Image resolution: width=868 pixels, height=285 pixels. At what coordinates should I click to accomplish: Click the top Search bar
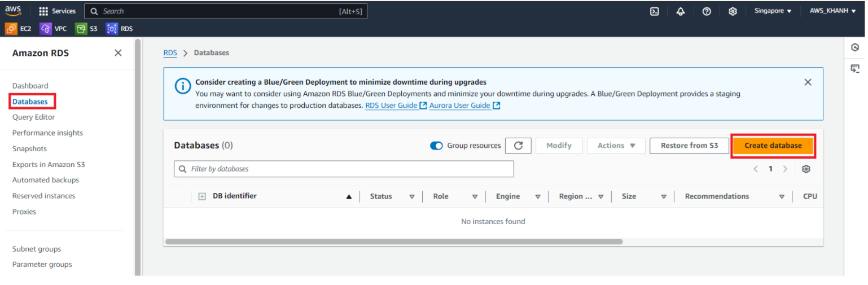[226, 11]
